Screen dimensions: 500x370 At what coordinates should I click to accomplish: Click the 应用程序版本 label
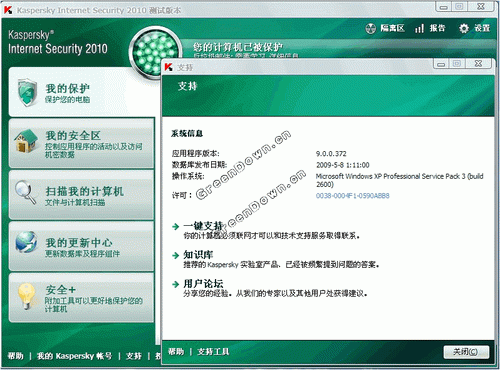click(195, 154)
